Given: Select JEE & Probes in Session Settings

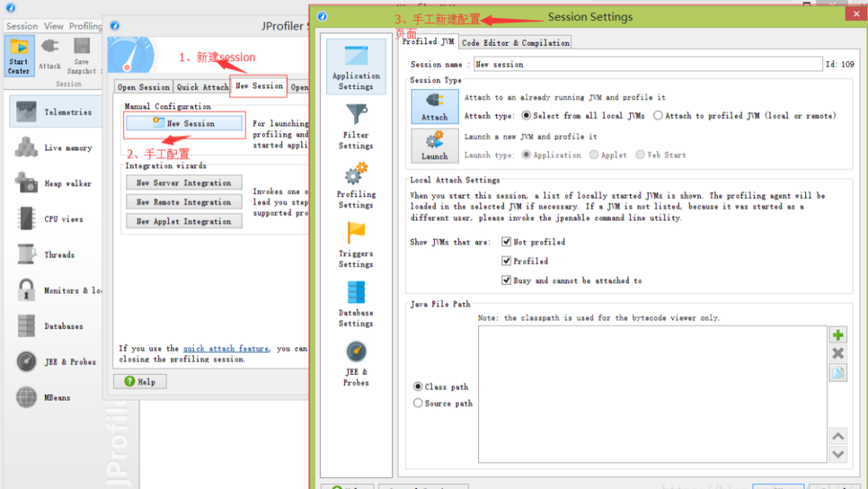Looking at the screenshot, I should [x=356, y=364].
